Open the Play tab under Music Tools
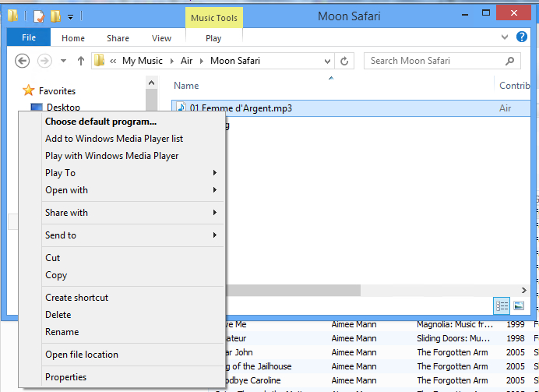Viewport: 539px width, 392px height. coord(213,38)
